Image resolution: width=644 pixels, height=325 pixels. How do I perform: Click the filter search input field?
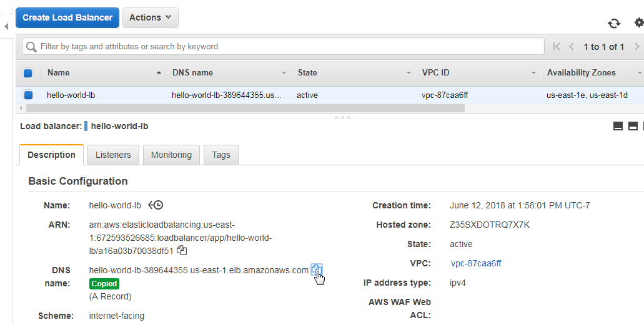coord(283,46)
